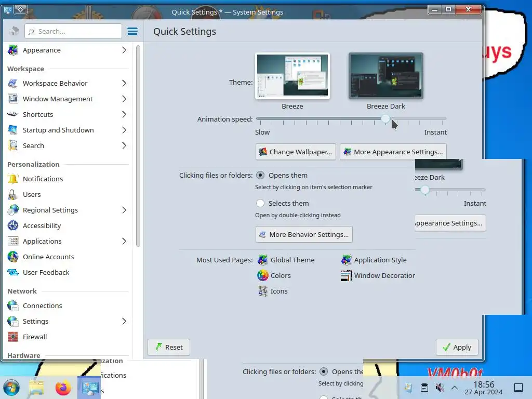Click the Shortcuts keyboard icon
The height and width of the screenshot is (399, 532).
(13, 114)
